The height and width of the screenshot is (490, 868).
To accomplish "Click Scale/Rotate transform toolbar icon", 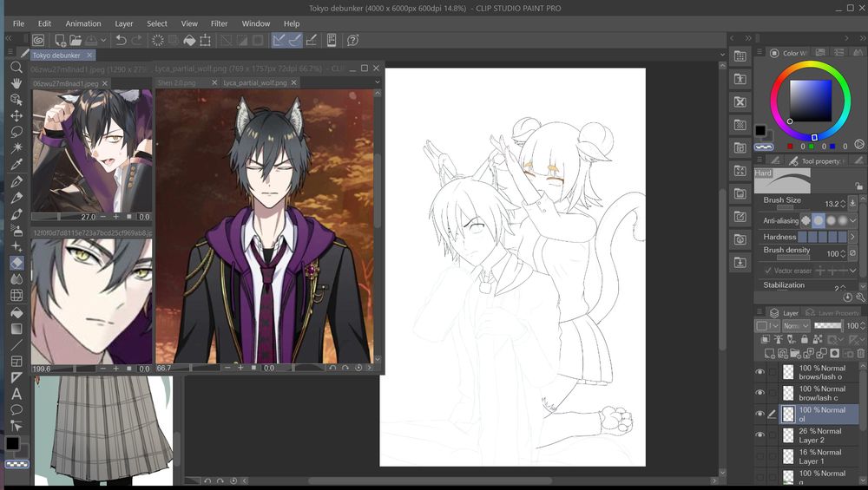I will (x=206, y=40).
